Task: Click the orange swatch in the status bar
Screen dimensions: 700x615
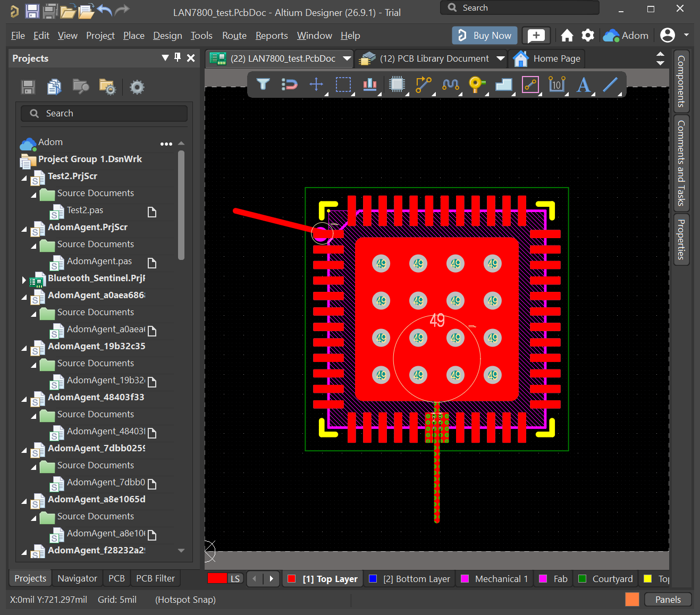Action: tap(632, 600)
